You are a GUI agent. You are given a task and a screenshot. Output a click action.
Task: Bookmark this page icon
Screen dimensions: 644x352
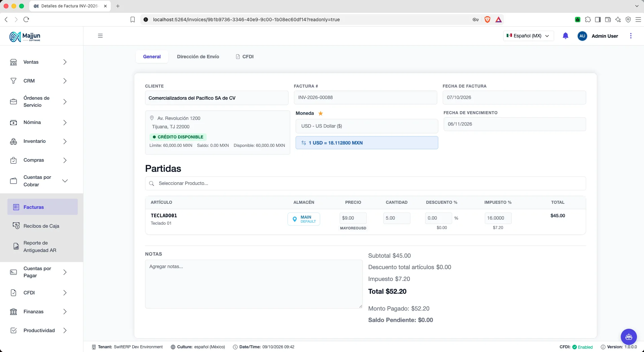(x=133, y=20)
